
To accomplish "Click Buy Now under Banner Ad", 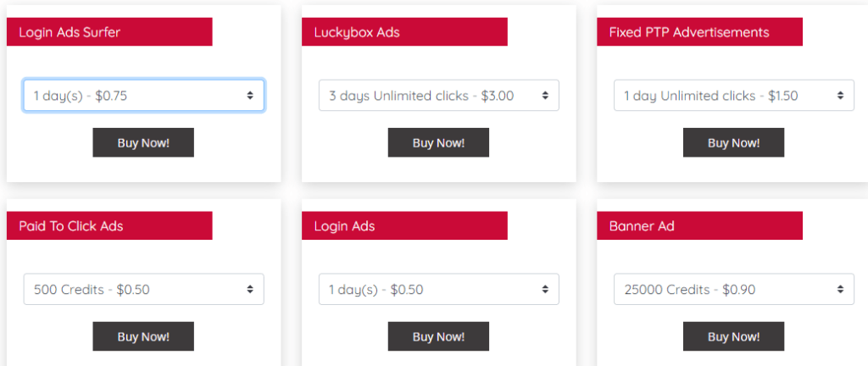I will point(733,336).
